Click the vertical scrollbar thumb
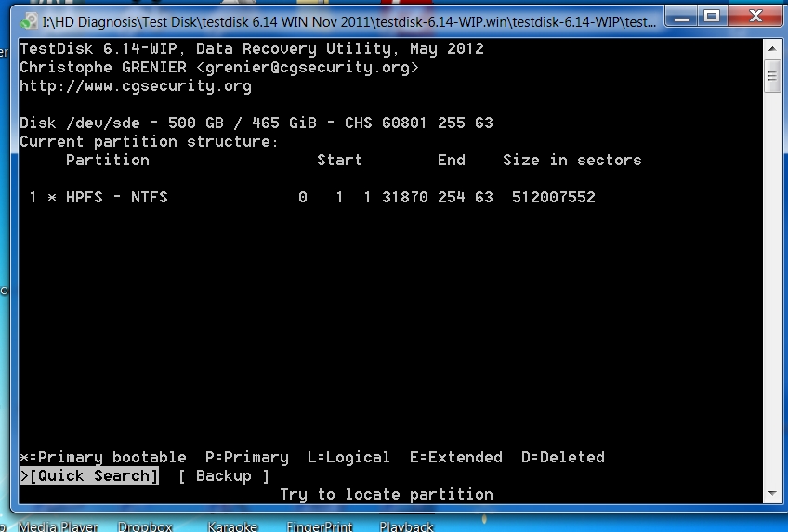 click(772, 76)
